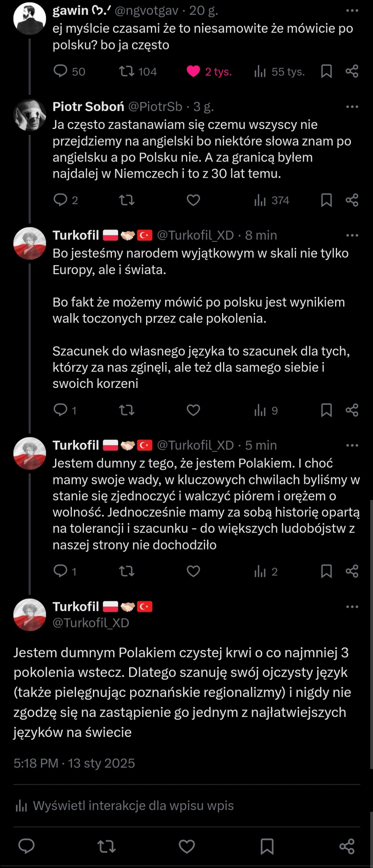Share gawin's post

tap(352, 71)
